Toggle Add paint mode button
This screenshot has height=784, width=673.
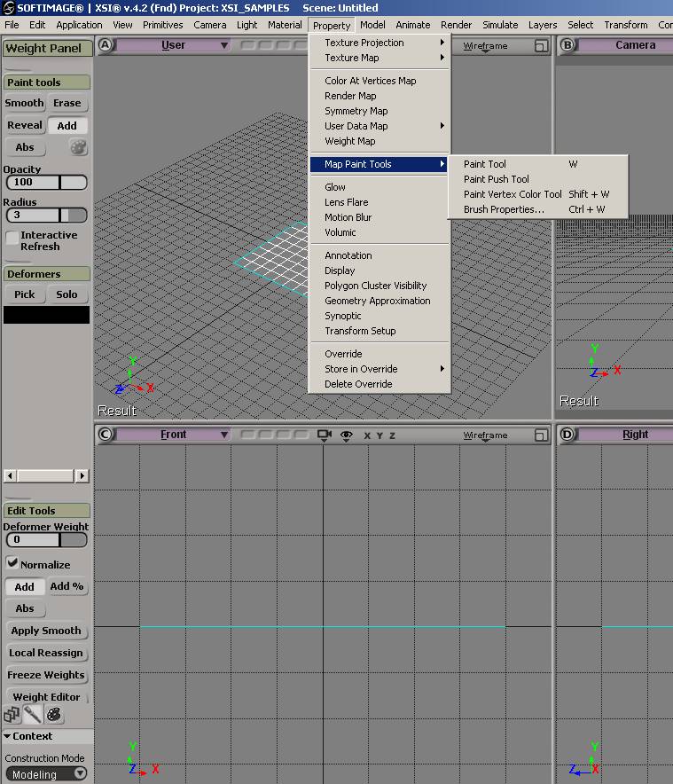(x=67, y=126)
